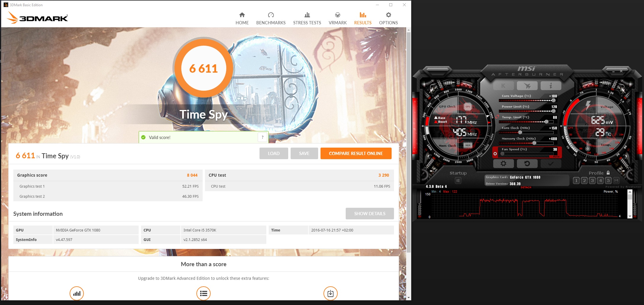Image resolution: width=644 pixels, height=305 pixels.
Task: Click the Fan Speed slider handle
Action: click(503, 154)
